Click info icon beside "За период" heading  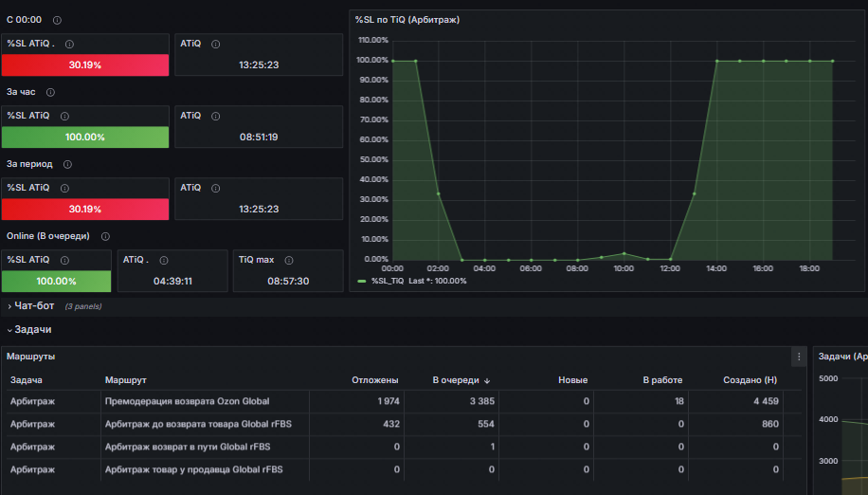tap(67, 164)
